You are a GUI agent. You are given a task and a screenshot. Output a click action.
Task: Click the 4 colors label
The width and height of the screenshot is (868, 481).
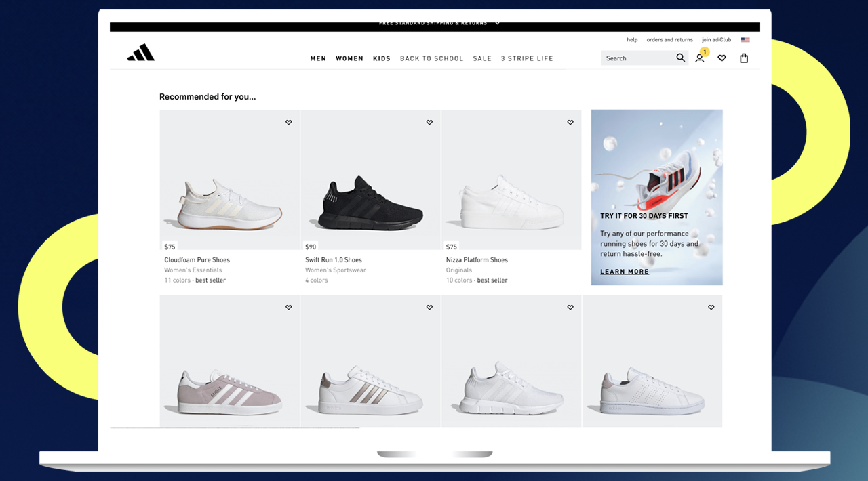317,280
